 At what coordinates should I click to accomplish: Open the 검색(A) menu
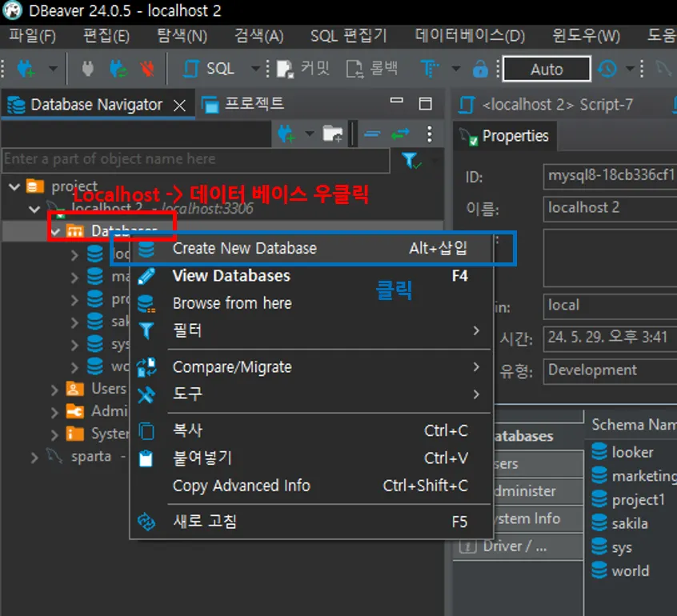coord(259,35)
